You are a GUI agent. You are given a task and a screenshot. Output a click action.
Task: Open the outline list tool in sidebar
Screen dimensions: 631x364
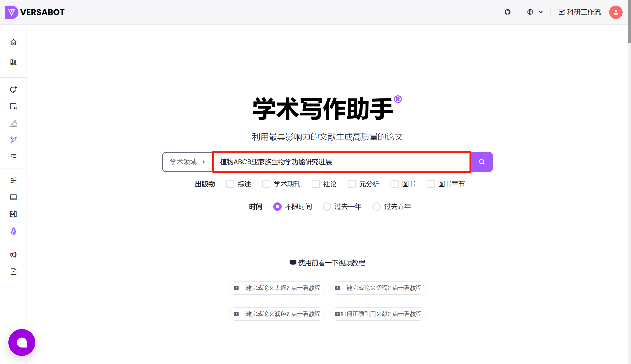coord(13,157)
